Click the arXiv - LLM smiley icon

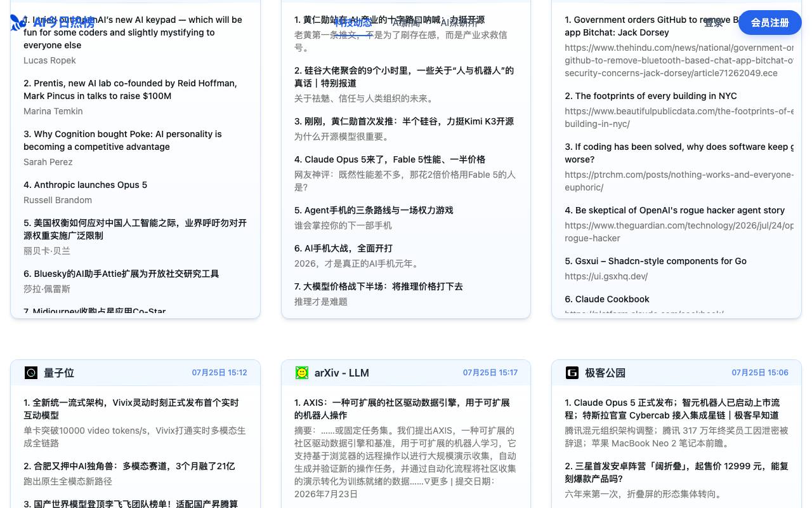click(x=302, y=373)
